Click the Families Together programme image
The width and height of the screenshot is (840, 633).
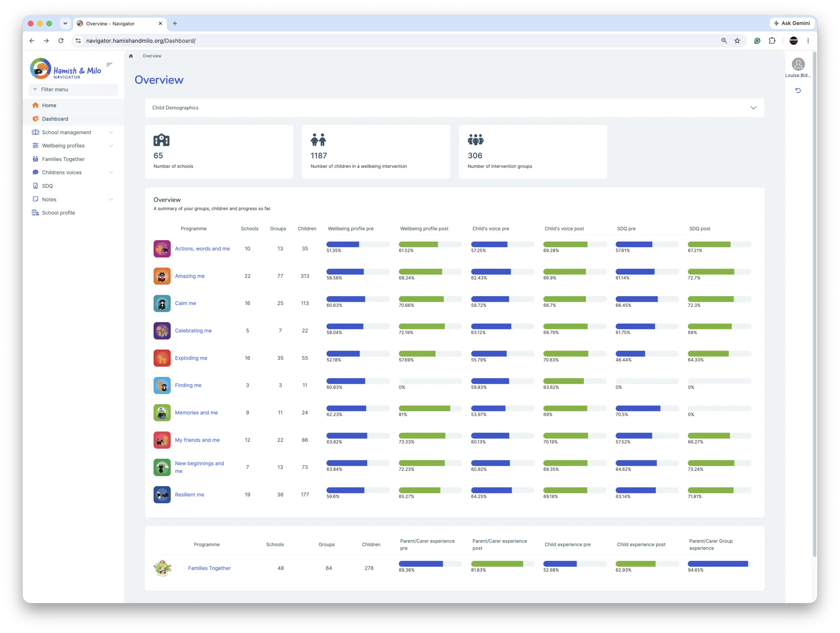162,568
